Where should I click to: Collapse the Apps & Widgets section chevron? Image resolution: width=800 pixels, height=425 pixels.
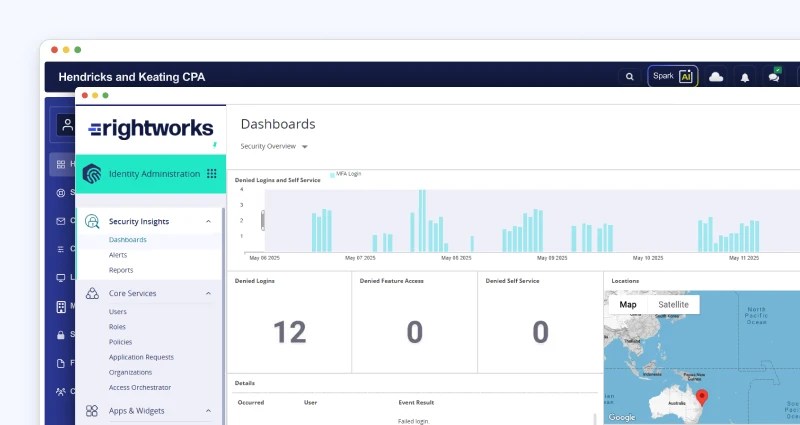(208, 411)
